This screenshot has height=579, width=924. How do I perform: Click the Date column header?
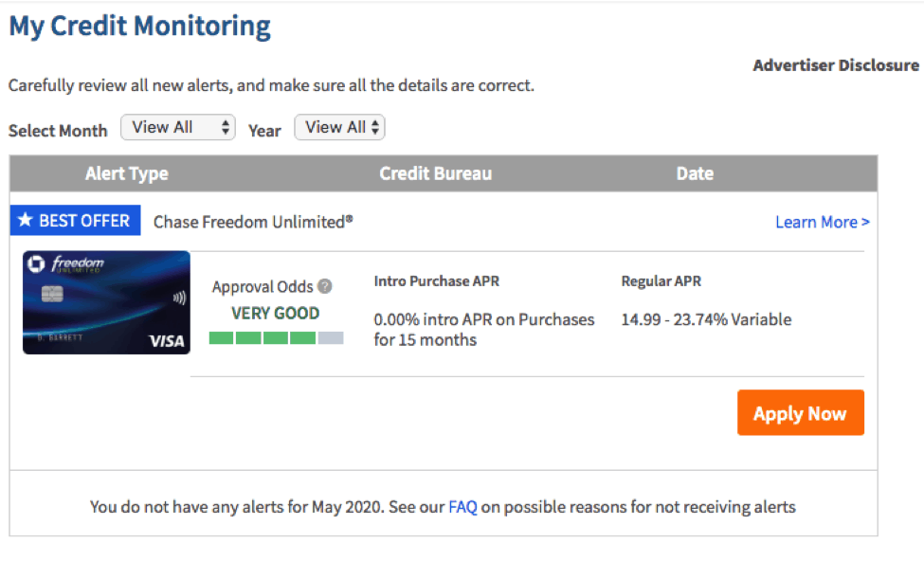point(695,173)
